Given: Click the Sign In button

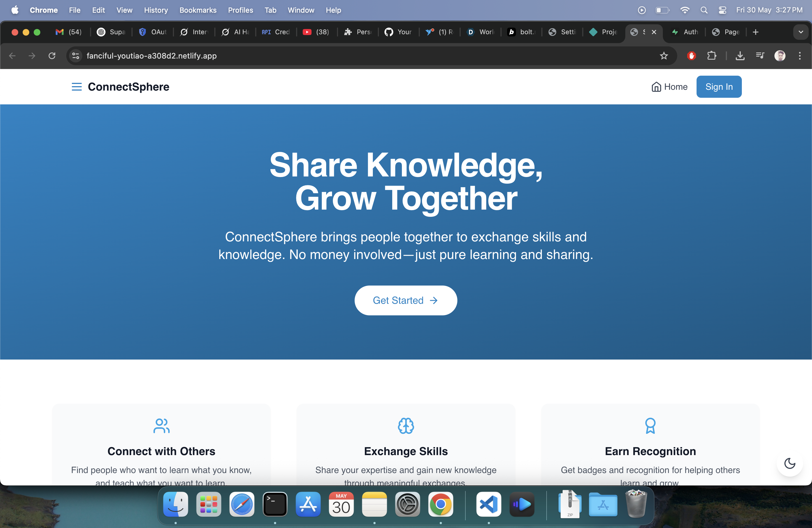Looking at the screenshot, I should 719,87.
